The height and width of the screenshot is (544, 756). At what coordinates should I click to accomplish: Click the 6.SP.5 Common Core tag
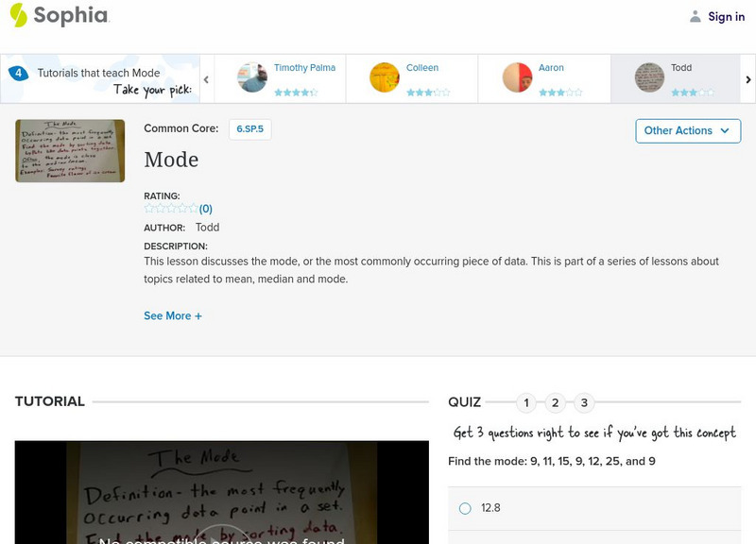(x=249, y=129)
